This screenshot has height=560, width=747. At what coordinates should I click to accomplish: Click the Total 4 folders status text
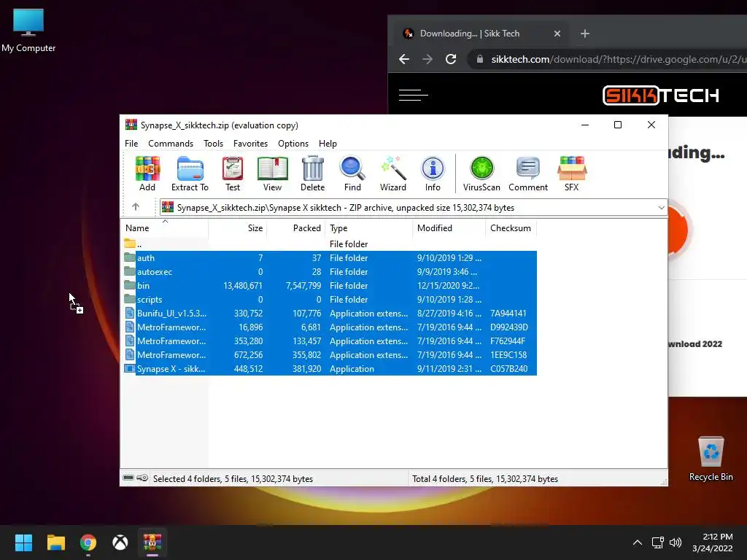(485, 478)
